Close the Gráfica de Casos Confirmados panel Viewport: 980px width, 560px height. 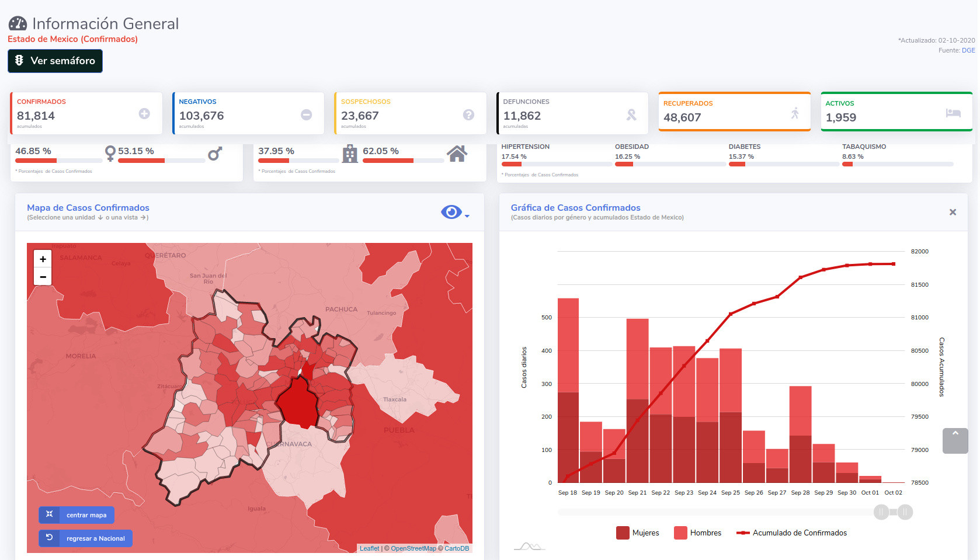[x=953, y=212]
